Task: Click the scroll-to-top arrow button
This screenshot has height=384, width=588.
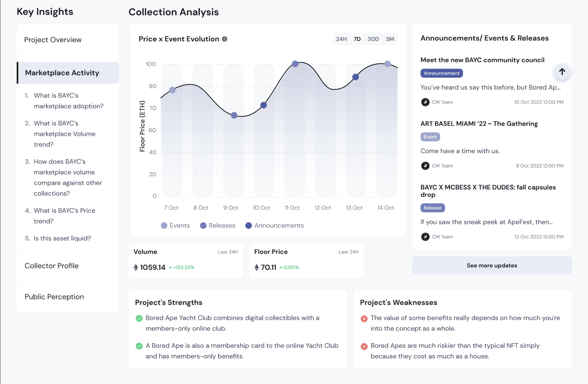Action: [562, 72]
